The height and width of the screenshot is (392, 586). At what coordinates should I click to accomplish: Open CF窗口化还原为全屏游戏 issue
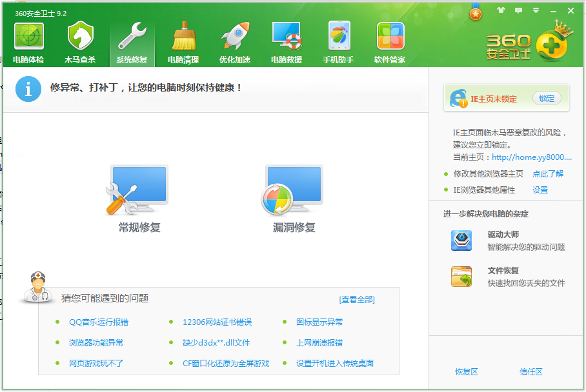click(x=226, y=363)
